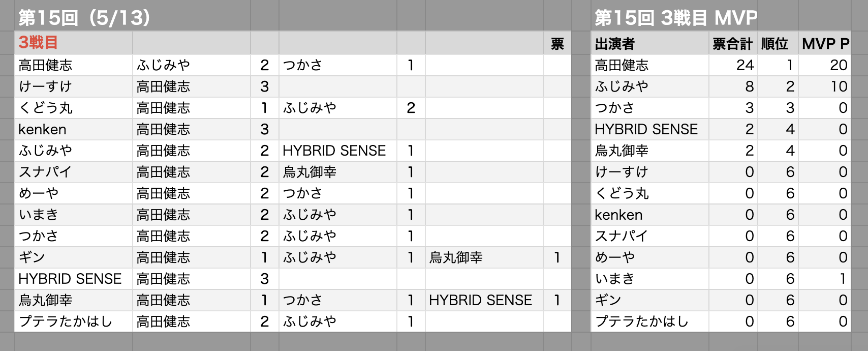The height and width of the screenshot is (351, 868).
Task: Select the 24 vote total for 高田健志
Action: click(x=733, y=65)
